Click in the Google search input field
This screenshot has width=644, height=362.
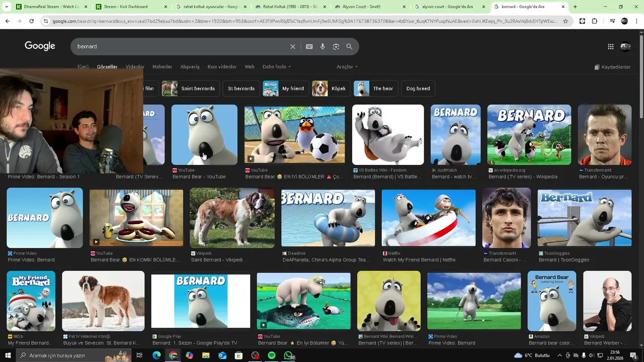click(x=181, y=46)
